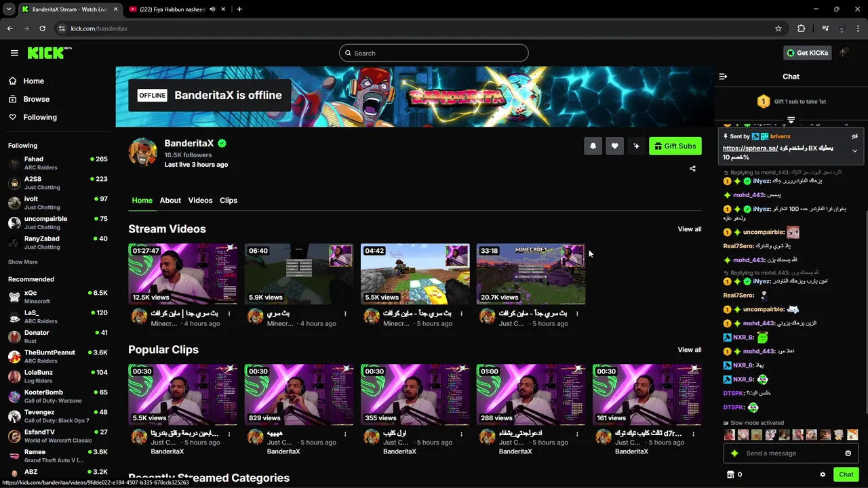Open options menu for the 5.5K-views stream video

pyautogui.click(x=461, y=314)
